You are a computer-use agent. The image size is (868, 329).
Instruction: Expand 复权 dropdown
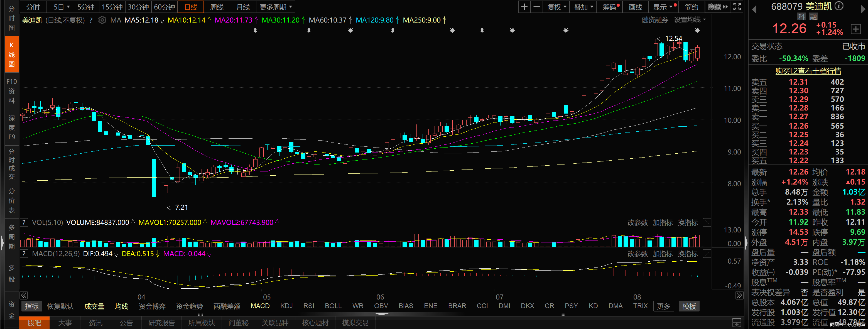point(557,7)
